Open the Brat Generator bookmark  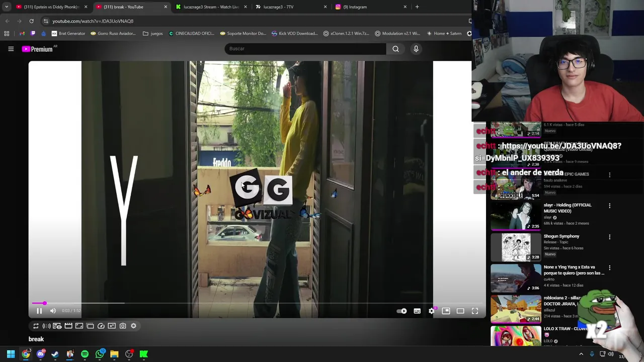[x=68, y=34]
